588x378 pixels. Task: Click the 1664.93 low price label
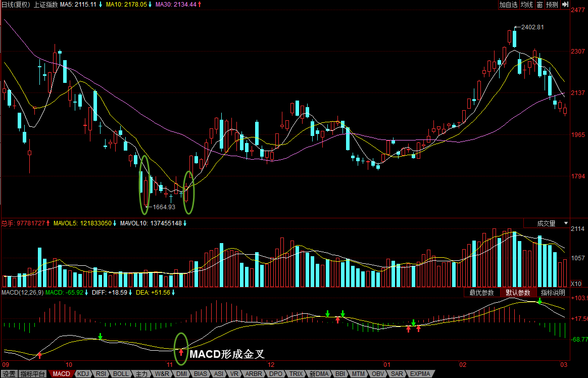164,207
